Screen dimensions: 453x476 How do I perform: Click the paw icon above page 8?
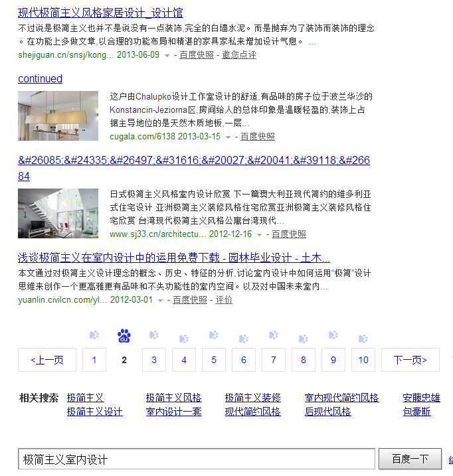pos(304,339)
